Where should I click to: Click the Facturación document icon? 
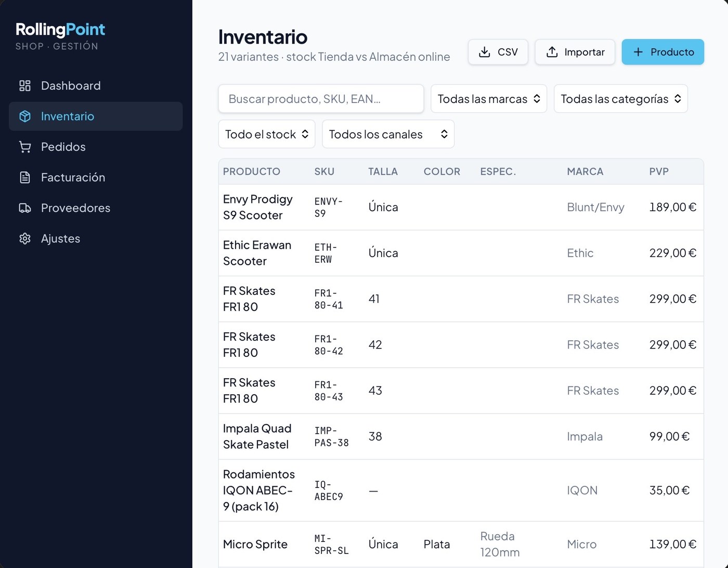click(25, 177)
